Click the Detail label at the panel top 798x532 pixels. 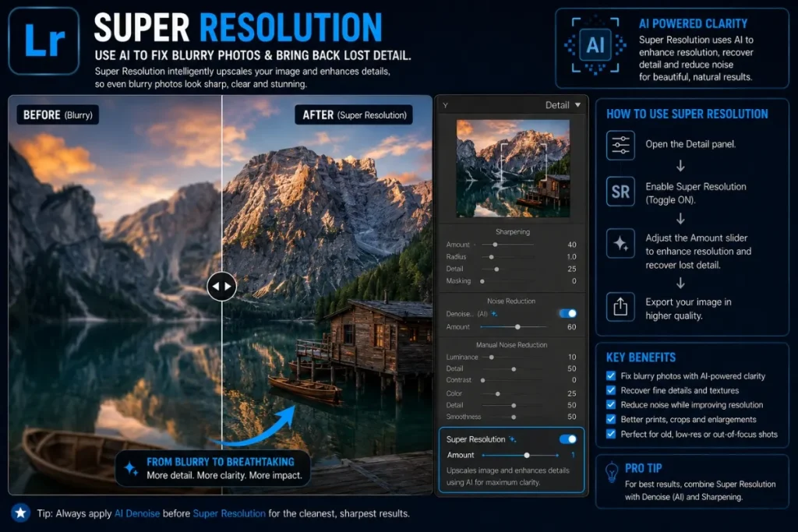(x=556, y=105)
